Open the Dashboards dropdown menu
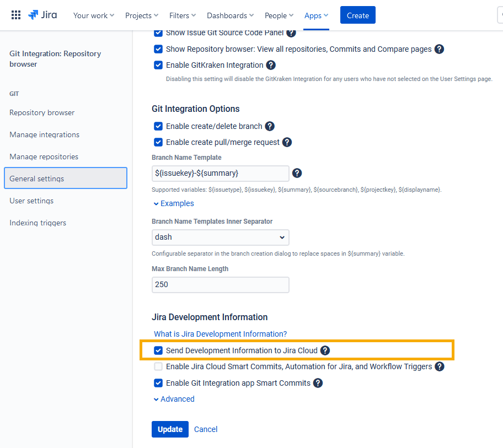This screenshot has height=448, width=503. [x=230, y=15]
